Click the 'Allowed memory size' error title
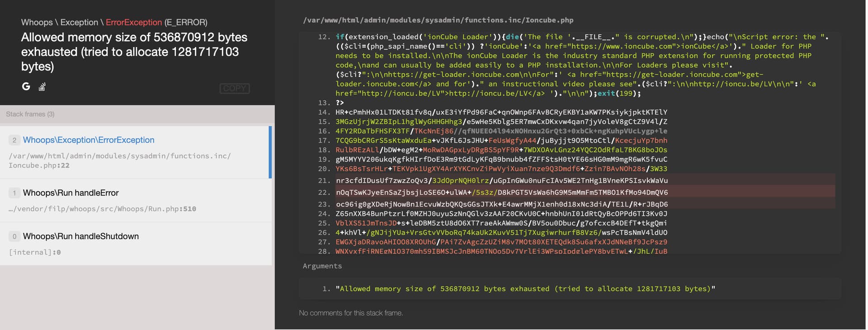This screenshot has height=330, width=868. click(x=134, y=52)
